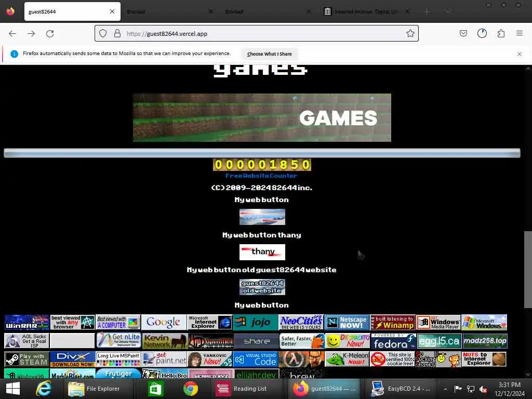The height and width of the screenshot is (399, 532).
Task: Launch Internet Explorer from the taskbar
Action: click(x=44, y=389)
